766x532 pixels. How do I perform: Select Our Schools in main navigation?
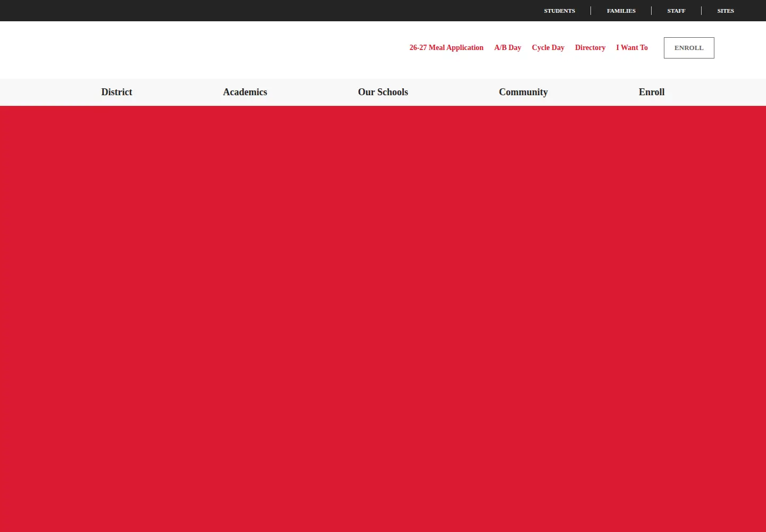383,92
